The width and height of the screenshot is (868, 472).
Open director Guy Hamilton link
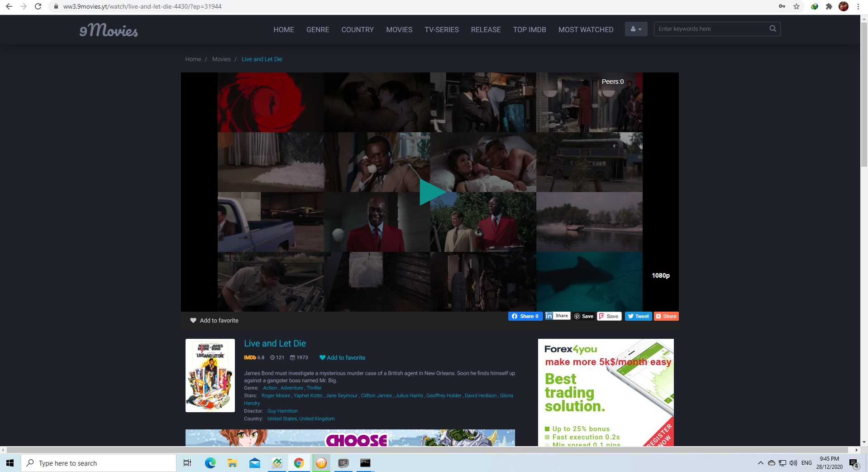[282, 411]
